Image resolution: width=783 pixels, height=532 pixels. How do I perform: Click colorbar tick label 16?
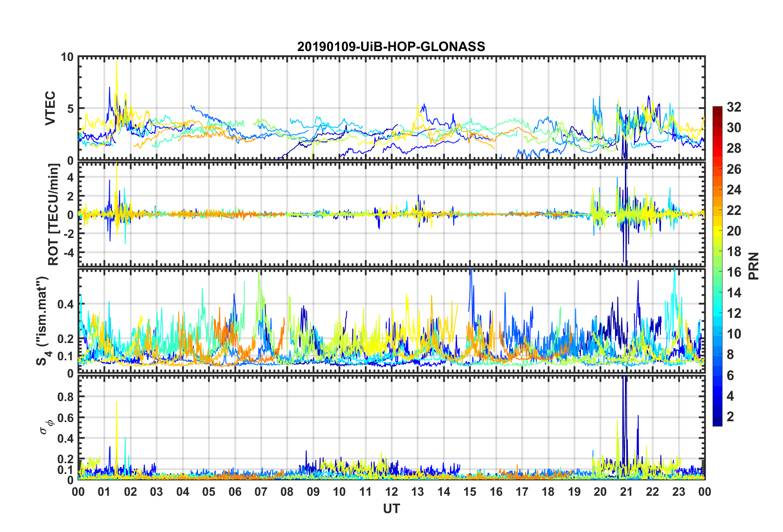click(734, 272)
